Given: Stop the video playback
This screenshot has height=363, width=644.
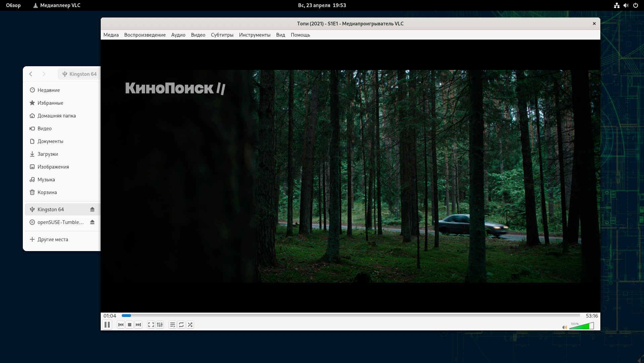Looking at the screenshot, I should (130, 325).
